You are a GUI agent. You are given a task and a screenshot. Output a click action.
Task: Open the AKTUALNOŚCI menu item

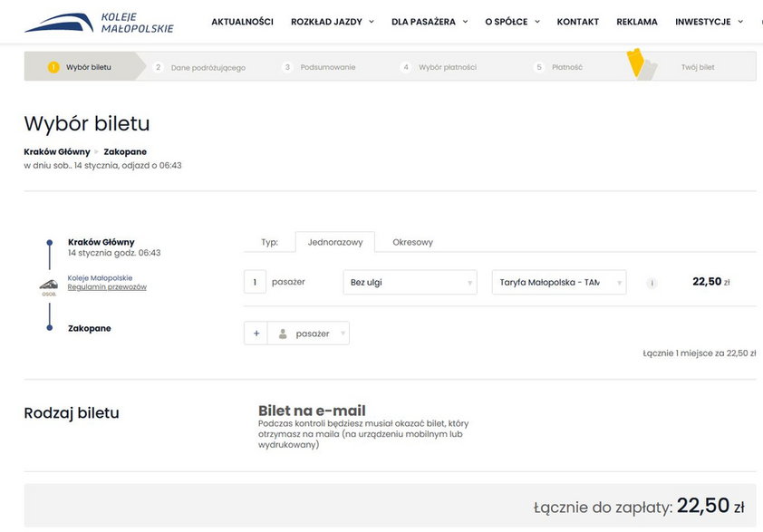point(241,21)
